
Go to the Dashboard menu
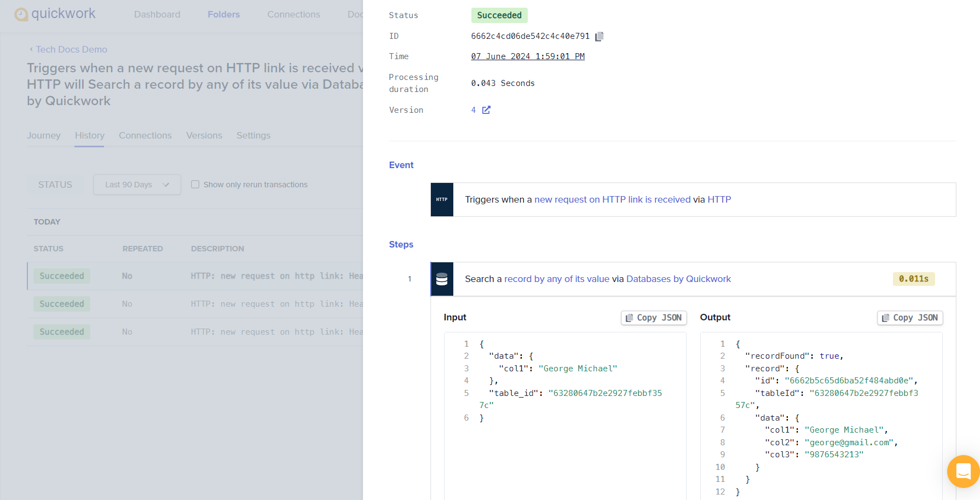click(x=157, y=14)
